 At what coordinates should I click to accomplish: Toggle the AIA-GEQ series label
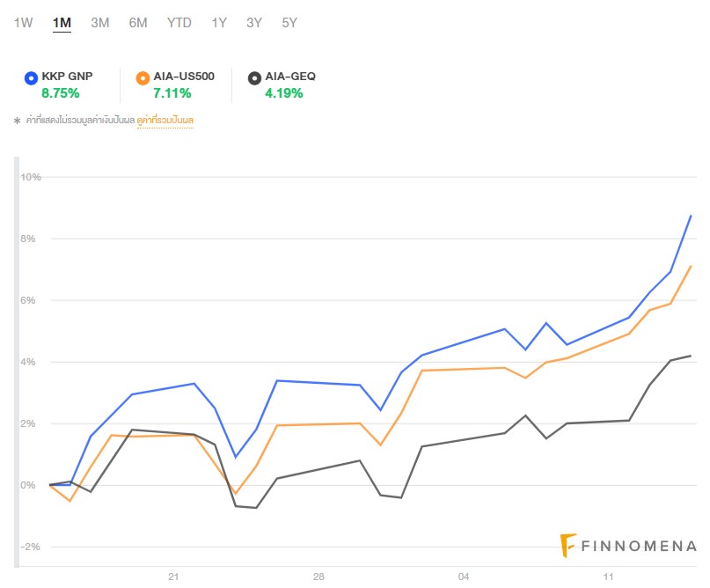tap(290, 77)
